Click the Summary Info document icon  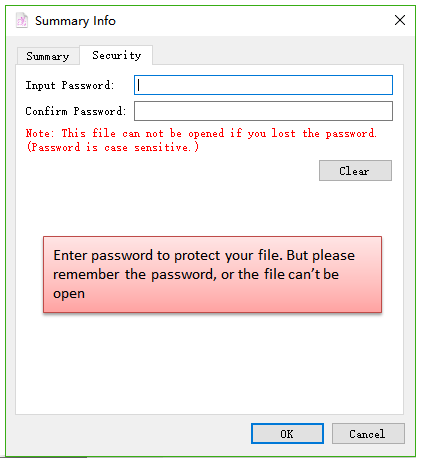click(x=22, y=20)
